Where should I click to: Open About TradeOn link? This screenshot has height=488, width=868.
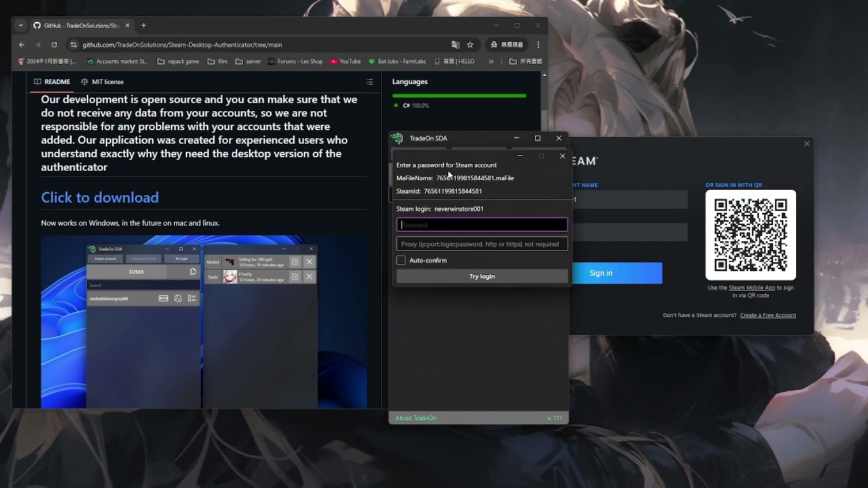pyautogui.click(x=416, y=418)
